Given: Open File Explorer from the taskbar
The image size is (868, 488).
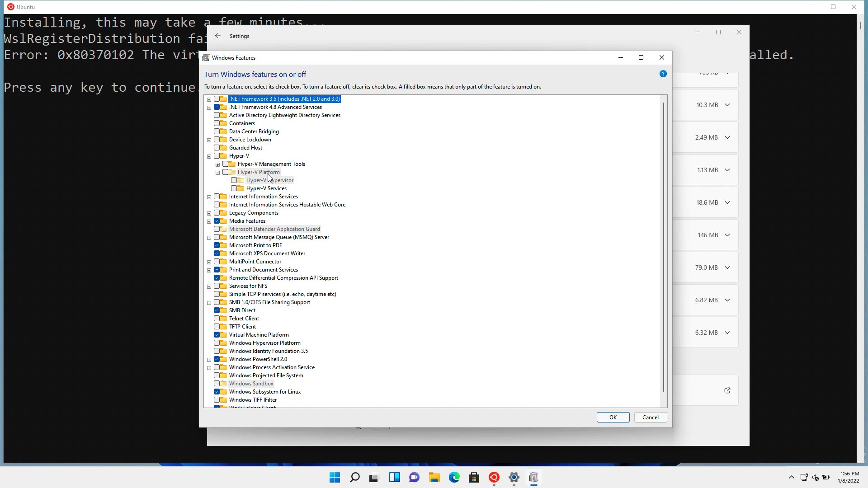Looking at the screenshot, I should 434,478.
